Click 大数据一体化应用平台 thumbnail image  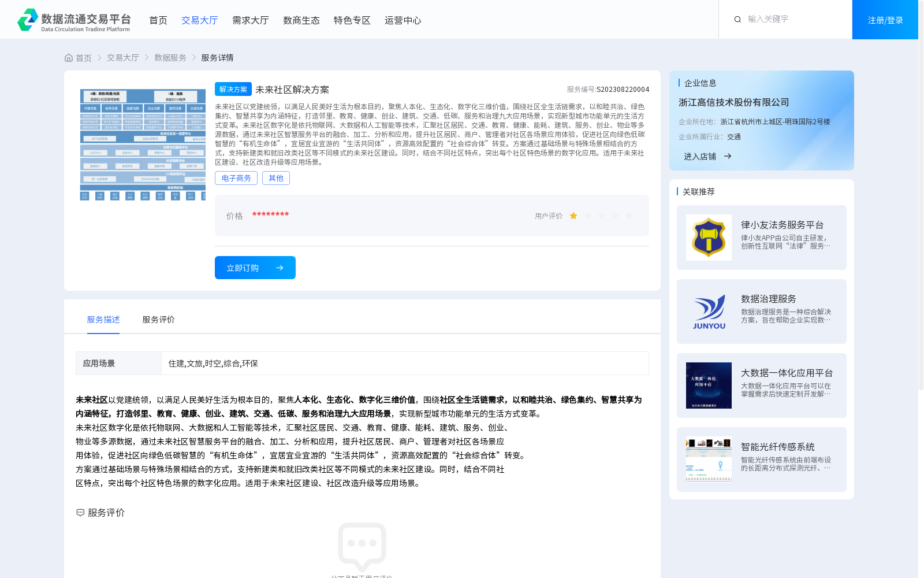point(709,386)
